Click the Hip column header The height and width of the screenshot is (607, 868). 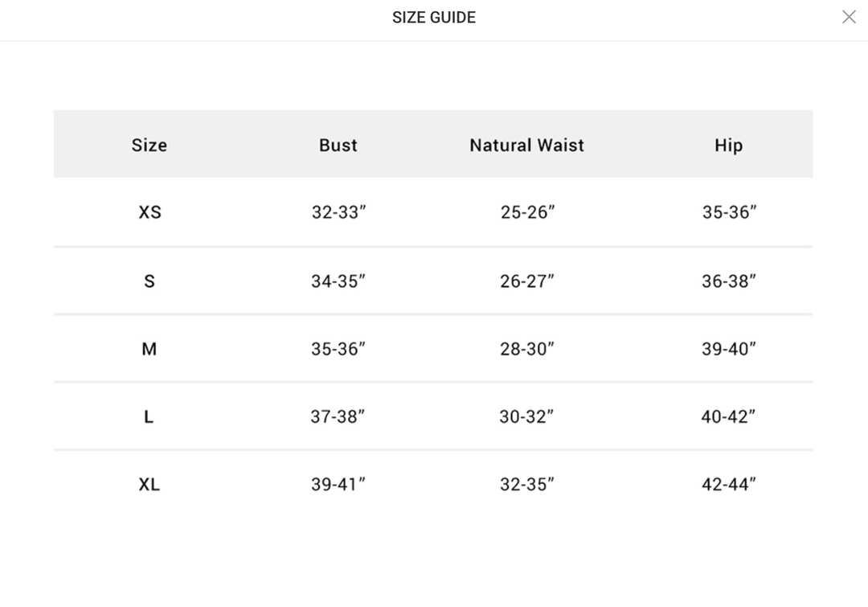(x=728, y=145)
